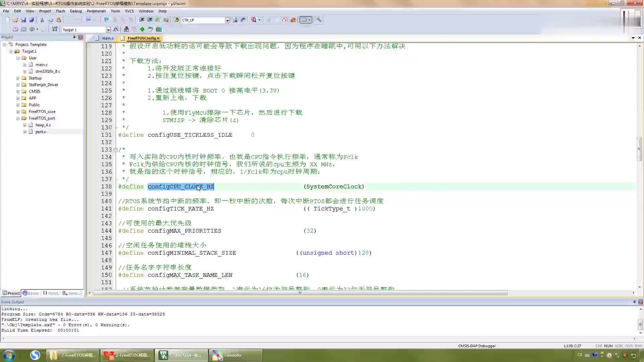
Task: Open the Pointofix taskbar item
Action: pos(236,355)
